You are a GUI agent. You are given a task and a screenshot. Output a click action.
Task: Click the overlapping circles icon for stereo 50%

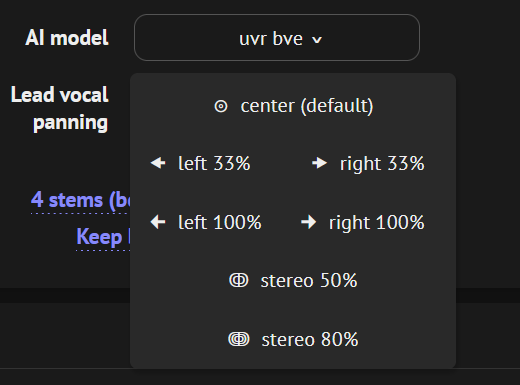239,280
